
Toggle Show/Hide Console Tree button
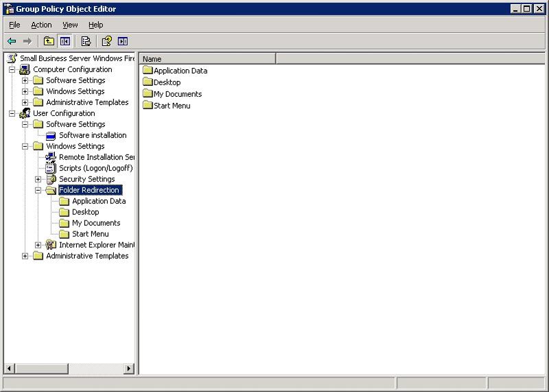tap(65, 41)
